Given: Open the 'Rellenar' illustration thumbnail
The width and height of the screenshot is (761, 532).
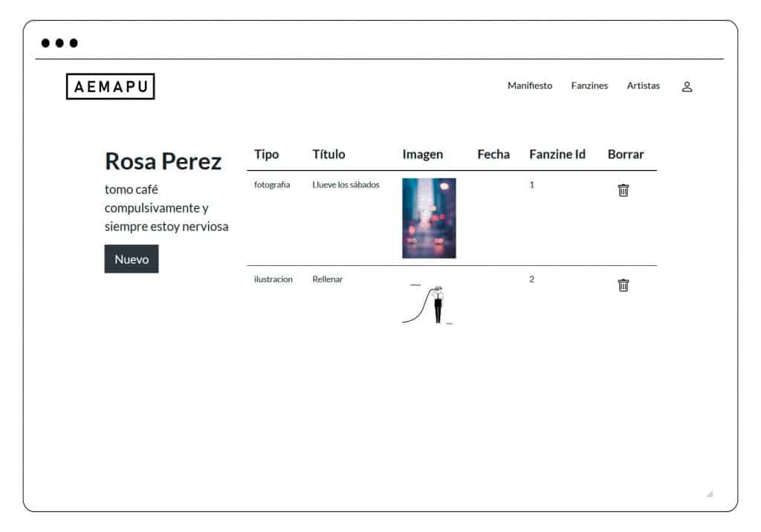Looking at the screenshot, I should point(427,304).
